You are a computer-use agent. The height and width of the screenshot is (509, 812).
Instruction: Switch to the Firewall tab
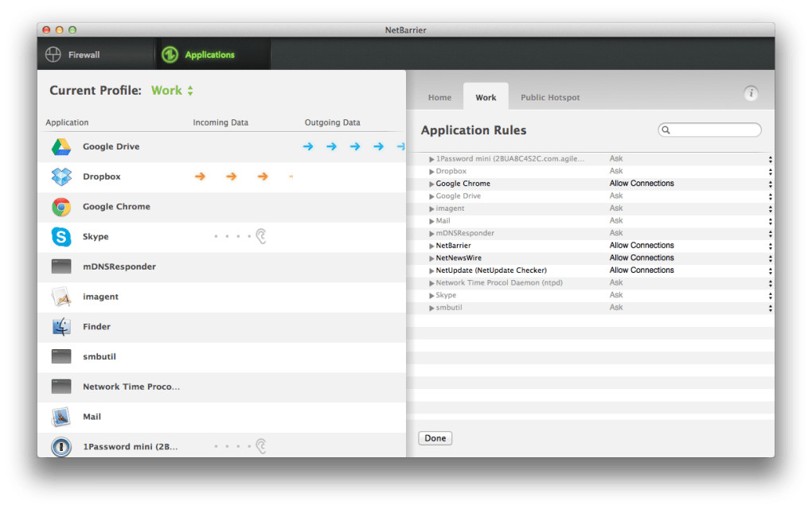[96, 54]
